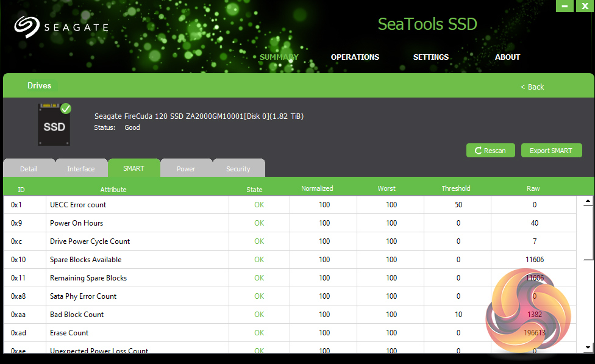This screenshot has height=364, width=595.
Task: Select the Bad Block Count attribute
Action: pyautogui.click(x=77, y=314)
